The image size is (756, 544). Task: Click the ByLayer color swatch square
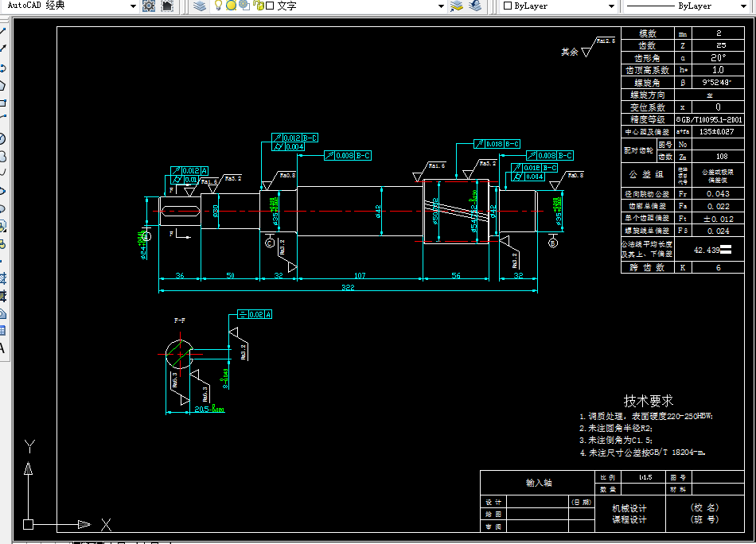507,6
